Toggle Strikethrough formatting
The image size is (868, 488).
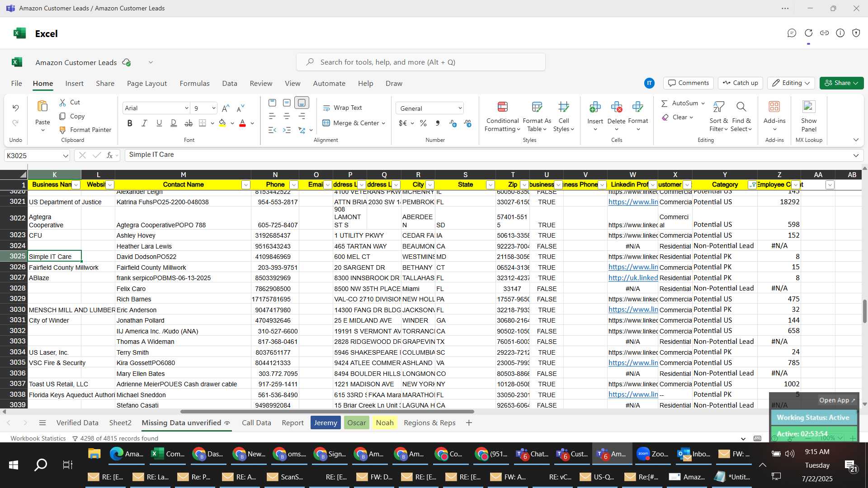(189, 123)
